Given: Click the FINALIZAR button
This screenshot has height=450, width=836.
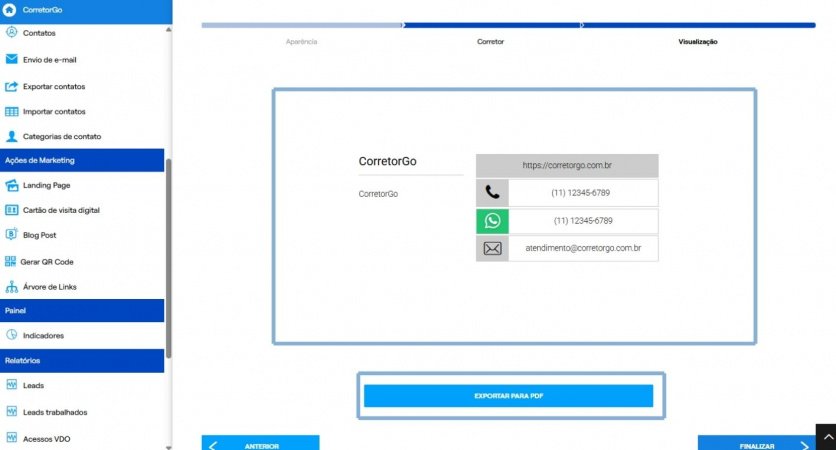Looking at the screenshot, I should pyautogui.click(x=757, y=443).
